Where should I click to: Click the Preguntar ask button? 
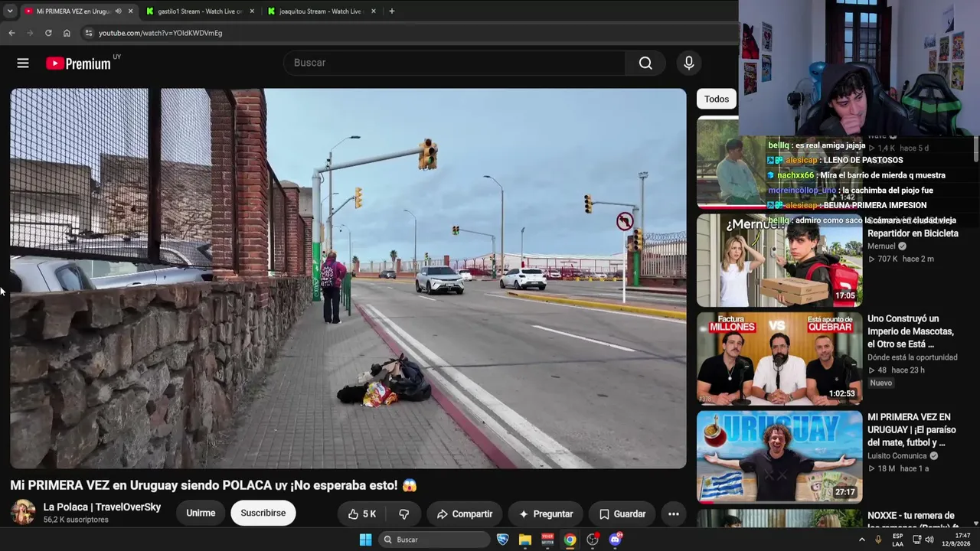546,514
